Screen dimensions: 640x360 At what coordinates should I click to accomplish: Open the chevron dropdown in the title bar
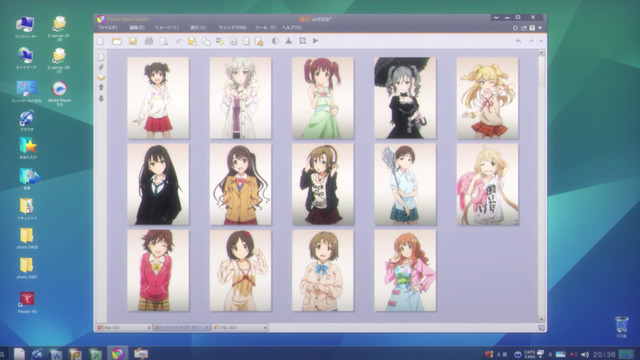tap(496, 18)
